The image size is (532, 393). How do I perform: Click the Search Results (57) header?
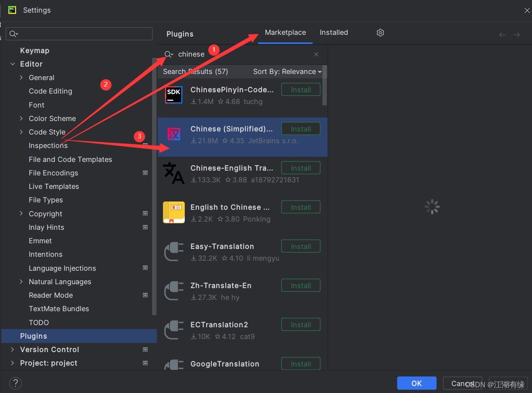tap(196, 72)
